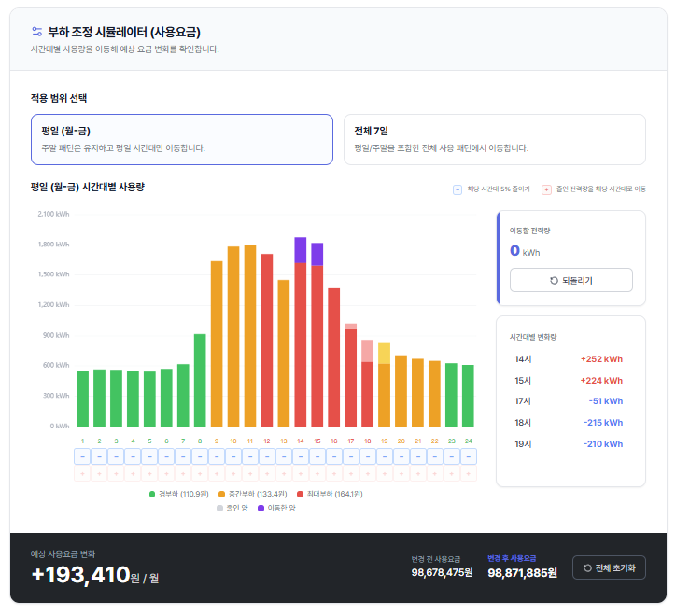Click the gray 줄인 양 legend swatch
This screenshot has height=616, width=690.
click(219, 508)
